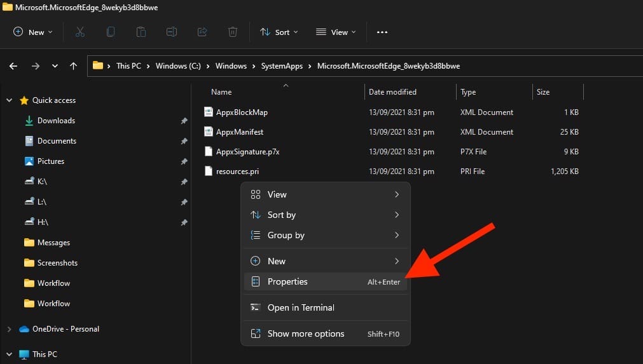Open the Sort dropdown in toolbar
643x364 pixels.
coord(279,32)
